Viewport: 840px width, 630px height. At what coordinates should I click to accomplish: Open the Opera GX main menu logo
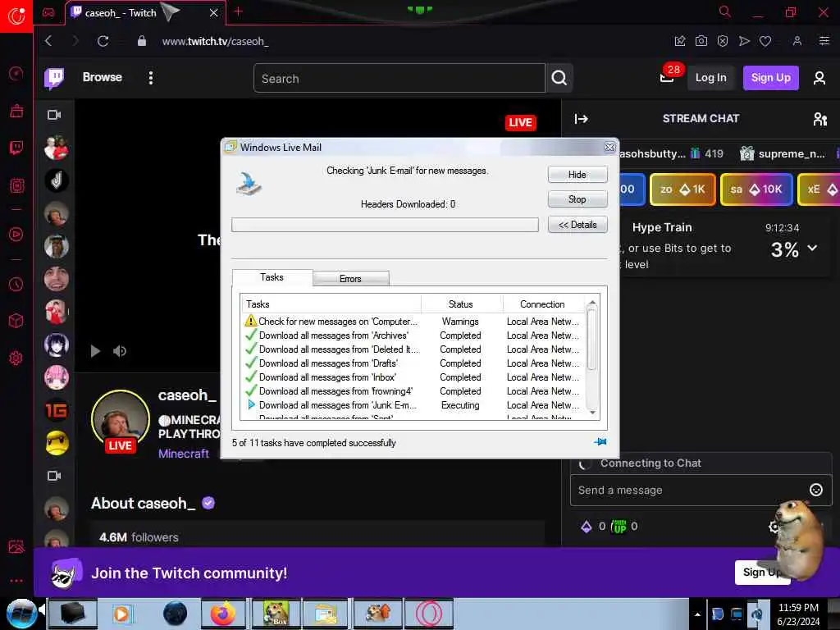pos(16,16)
